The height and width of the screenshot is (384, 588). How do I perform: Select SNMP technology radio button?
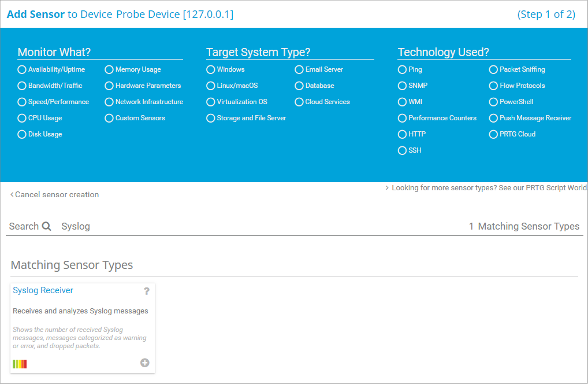pos(403,86)
